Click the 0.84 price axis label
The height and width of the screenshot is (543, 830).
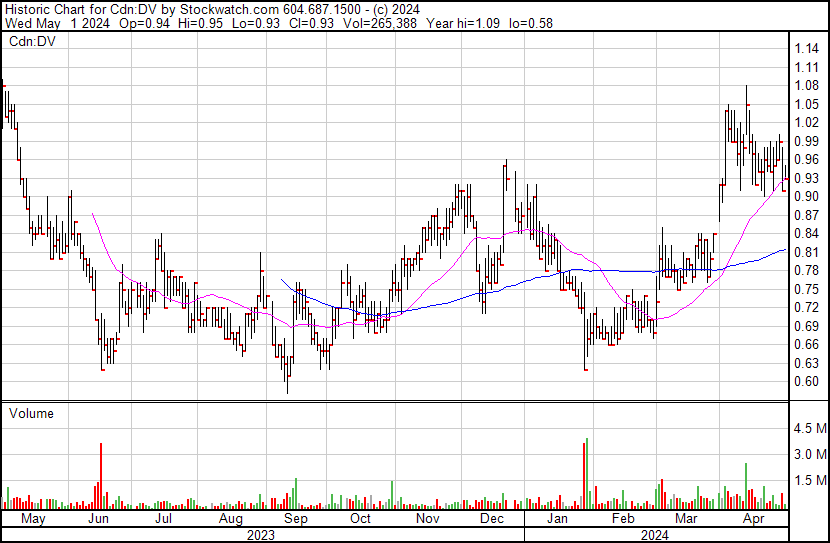coord(807,233)
